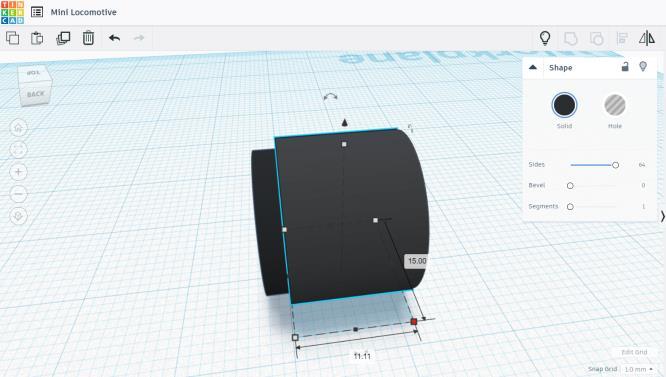Click the Paste toolbar icon

click(x=37, y=38)
